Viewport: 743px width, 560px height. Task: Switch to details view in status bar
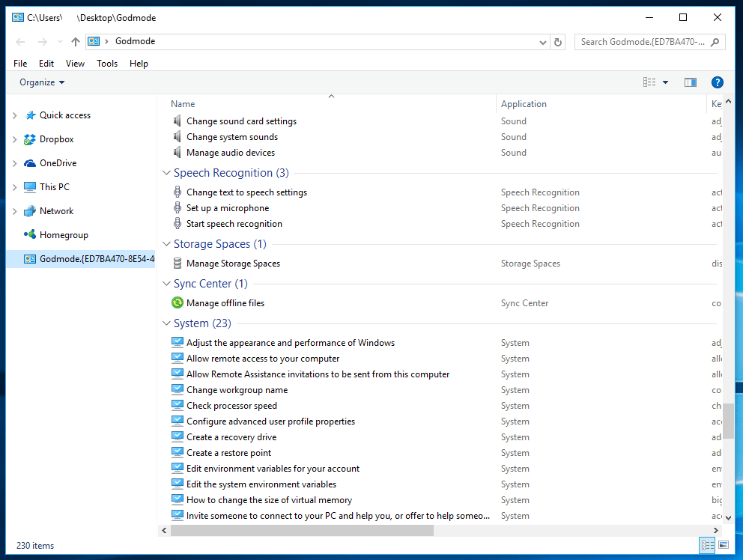coord(708,546)
